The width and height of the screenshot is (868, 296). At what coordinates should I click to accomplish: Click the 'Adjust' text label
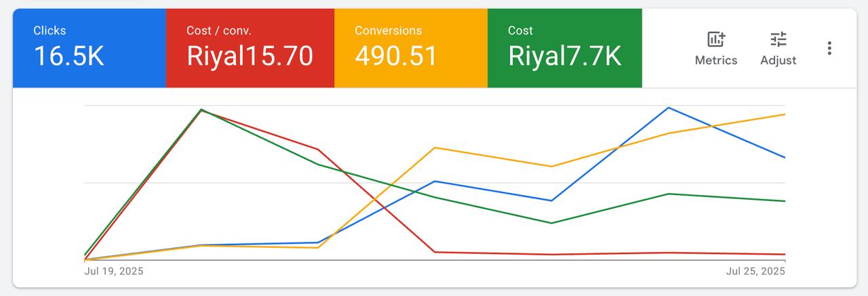click(x=778, y=60)
